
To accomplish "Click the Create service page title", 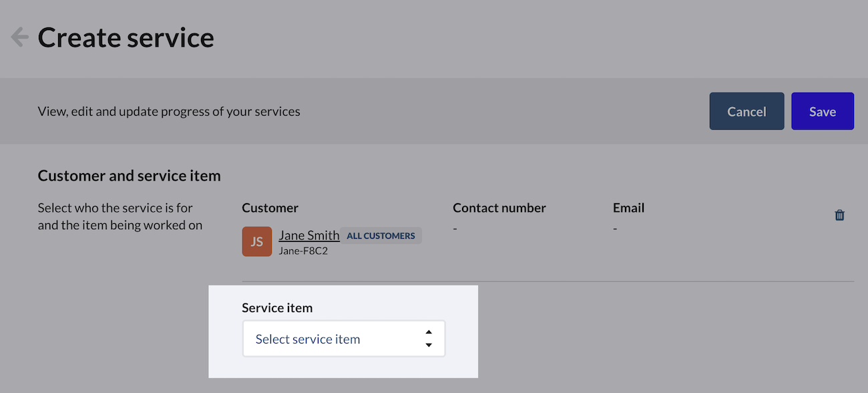I will tap(126, 37).
